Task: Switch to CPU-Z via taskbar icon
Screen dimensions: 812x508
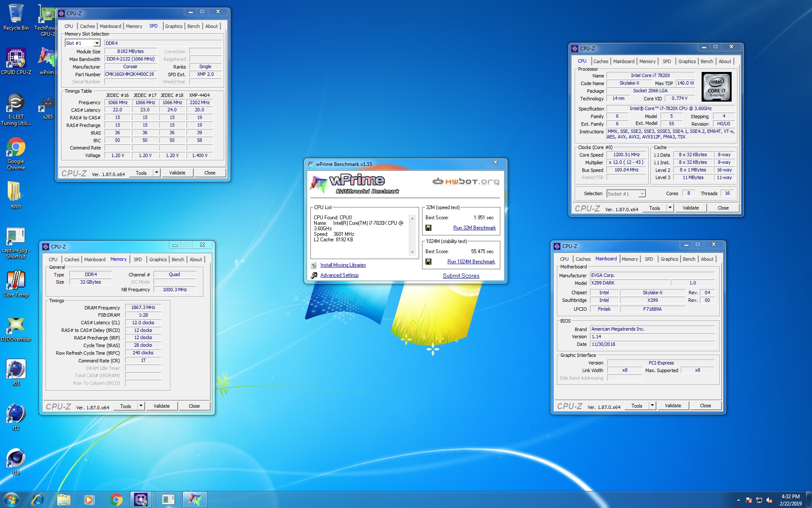Action: click(141, 500)
